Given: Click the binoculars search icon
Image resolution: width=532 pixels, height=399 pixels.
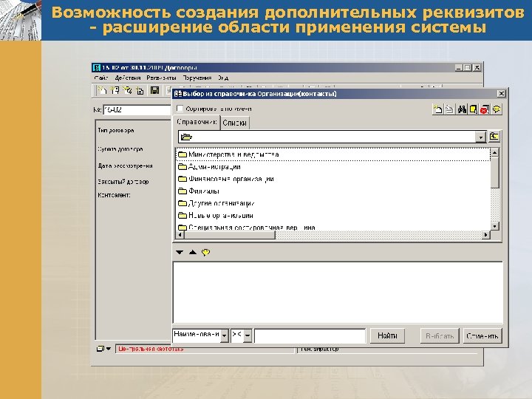Looking at the screenshot, I should point(462,109).
